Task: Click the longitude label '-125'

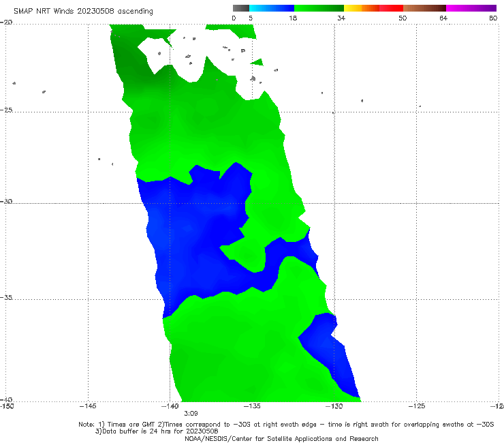Action: click(x=417, y=406)
